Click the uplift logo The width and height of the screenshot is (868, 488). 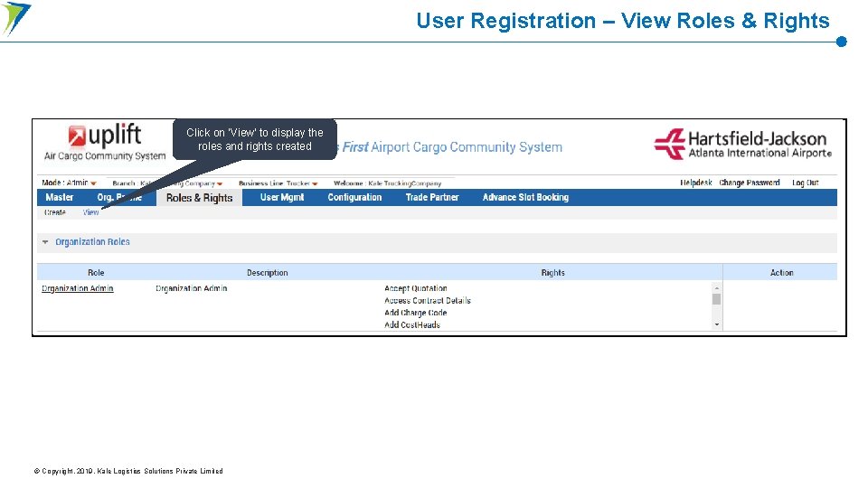point(105,142)
